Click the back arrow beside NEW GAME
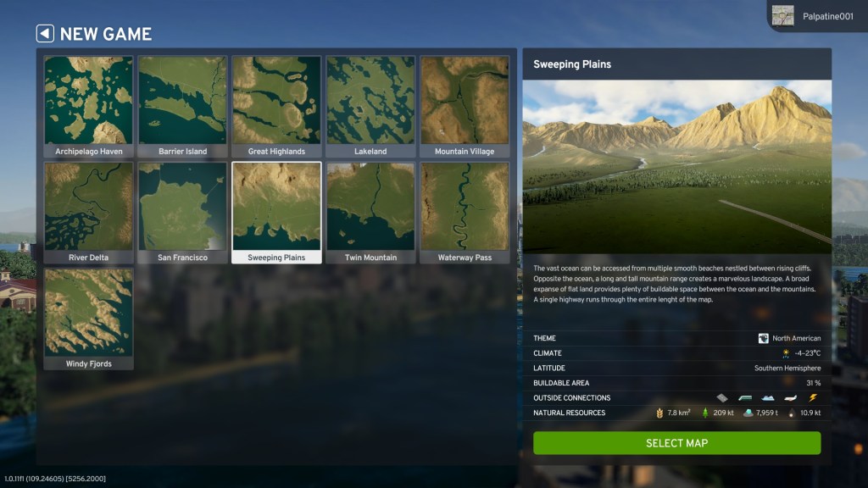This screenshot has width=868, height=488. pyautogui.click(x=45, y=34)
